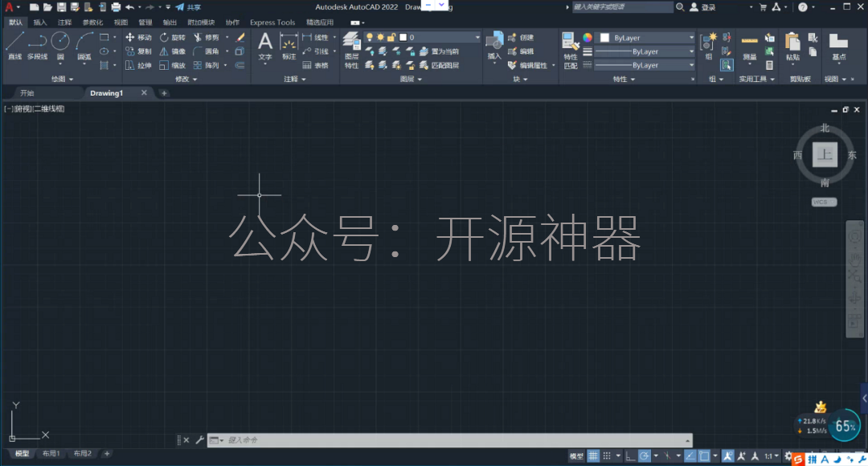This screenshot has width=868, height=466.
Task: Toggle ortho mode in status bar
Action: pos(630,456)
